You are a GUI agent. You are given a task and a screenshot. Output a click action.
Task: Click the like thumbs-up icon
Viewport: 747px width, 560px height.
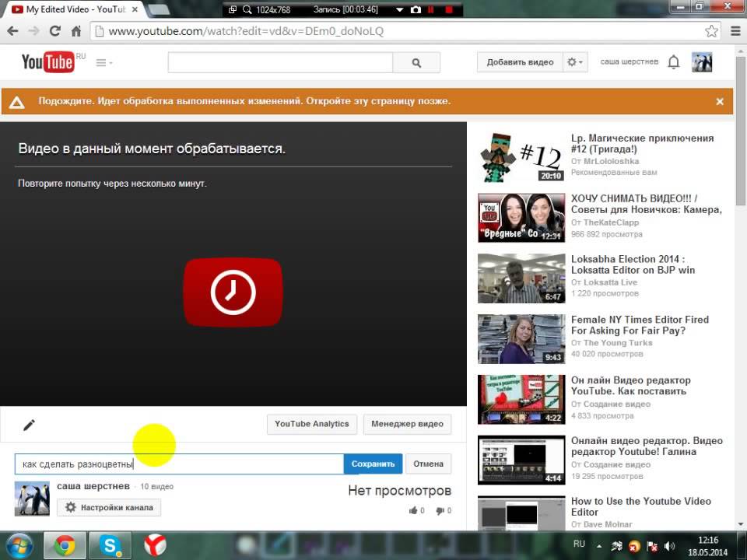(x=413, y=511)
